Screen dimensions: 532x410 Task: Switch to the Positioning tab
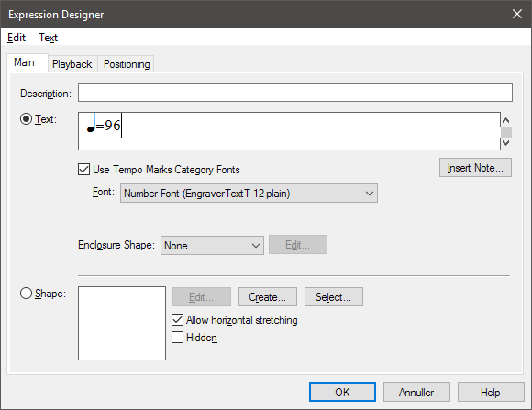coord(127,64)
